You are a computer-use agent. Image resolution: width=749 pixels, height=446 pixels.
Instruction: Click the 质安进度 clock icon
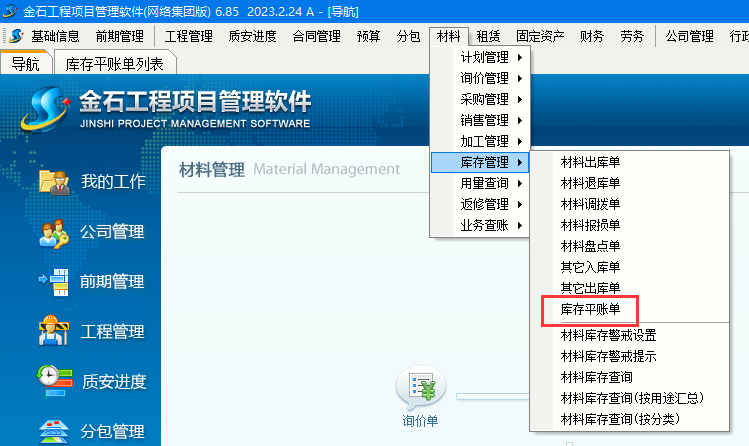[53, 381]
